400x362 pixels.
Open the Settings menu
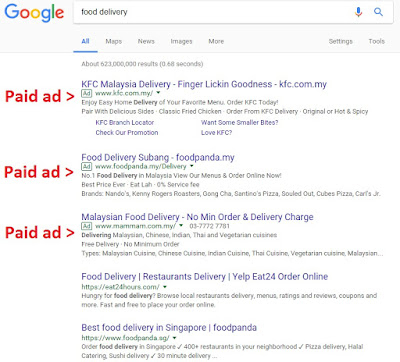(340, 41)
